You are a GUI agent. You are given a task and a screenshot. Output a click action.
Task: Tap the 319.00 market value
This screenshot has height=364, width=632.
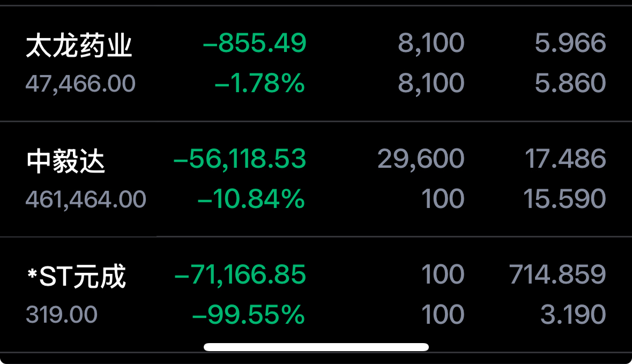[62, 315]
